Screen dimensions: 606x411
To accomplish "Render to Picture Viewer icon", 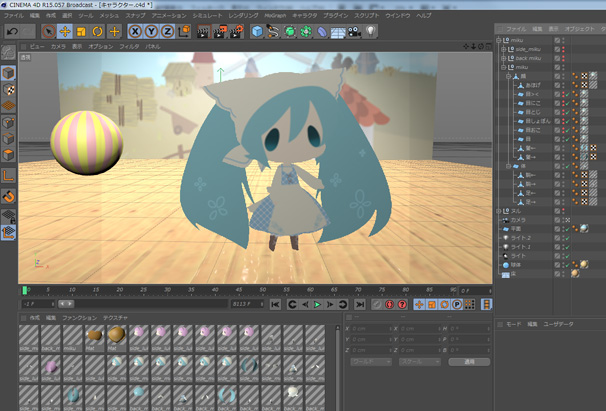I will pyautogui.click(x=220, y=31).
